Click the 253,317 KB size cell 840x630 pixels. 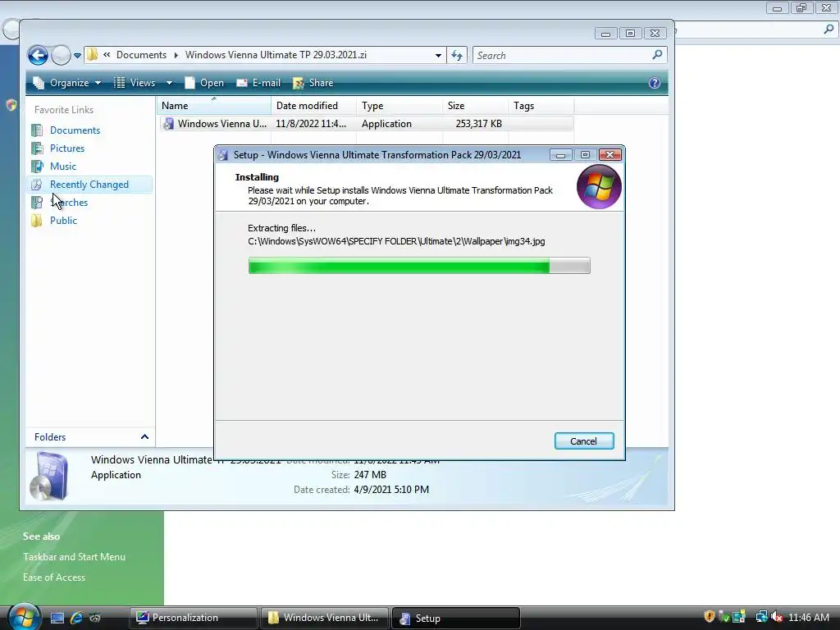478,124
